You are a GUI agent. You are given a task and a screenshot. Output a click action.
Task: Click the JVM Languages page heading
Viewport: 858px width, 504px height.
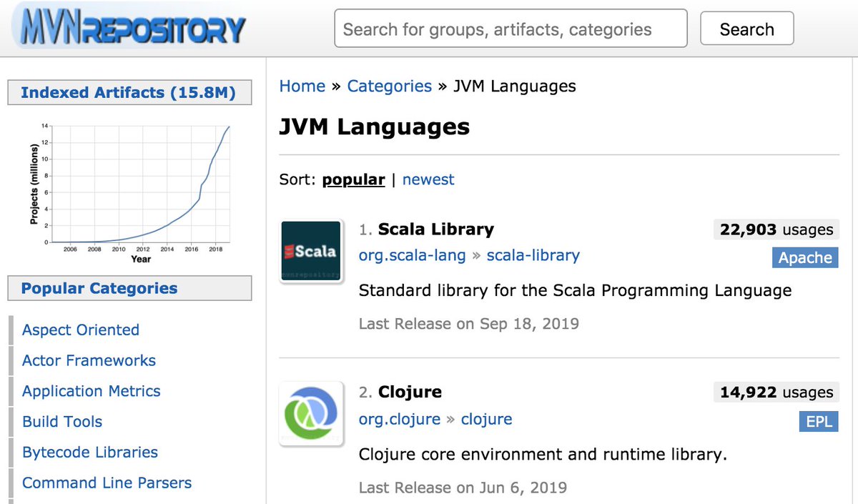375,127
